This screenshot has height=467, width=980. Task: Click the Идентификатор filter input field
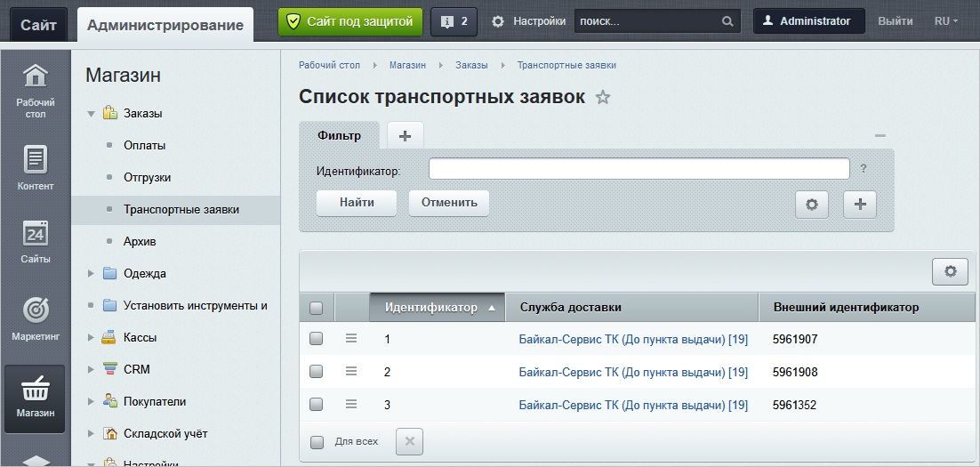click(639, 169)
